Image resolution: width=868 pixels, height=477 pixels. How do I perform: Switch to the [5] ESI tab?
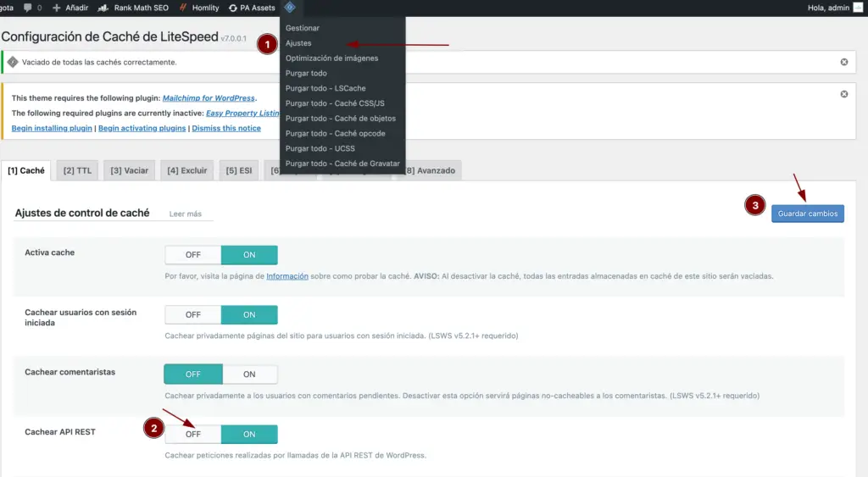click(x=238, y=170)
